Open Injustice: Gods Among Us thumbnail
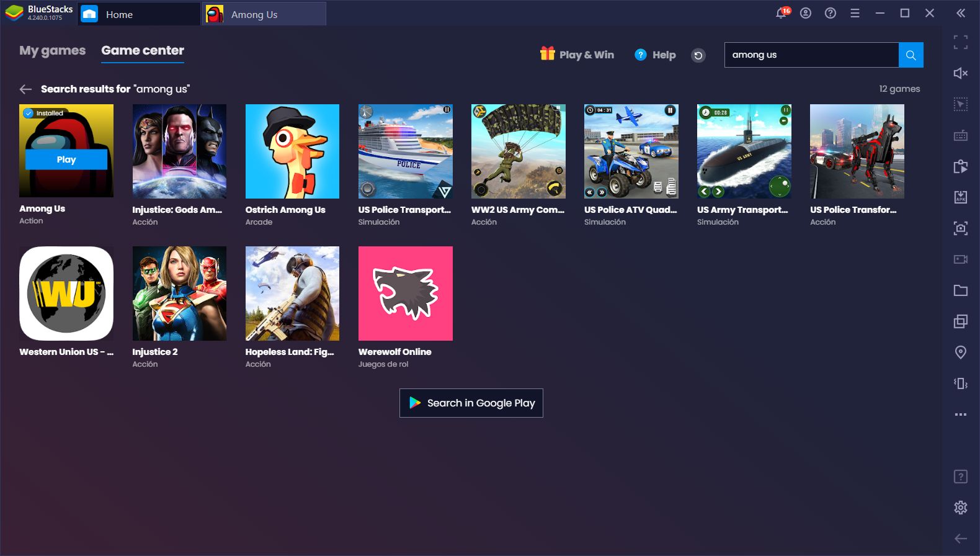The width and height of the screenshot is (980, 556). tap(179, 151)
